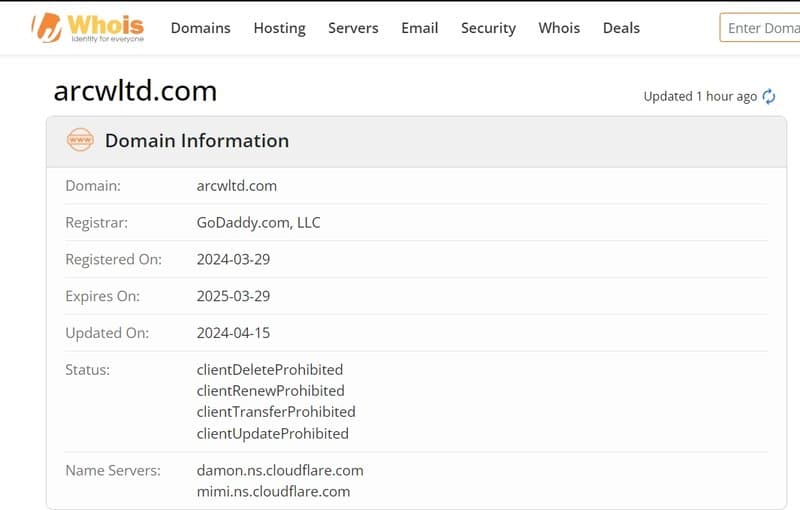Click the mimi.ns.cloudflare.com name server

pyautogui.click(x=273, y=492)
